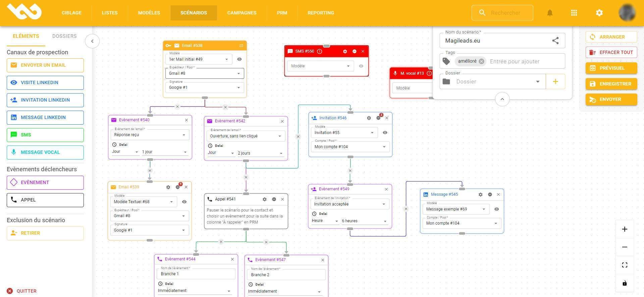Viewport: 644px width, 297px height.
Task: Collapse the scenario details panel chevron
Action: coord(502,99)
